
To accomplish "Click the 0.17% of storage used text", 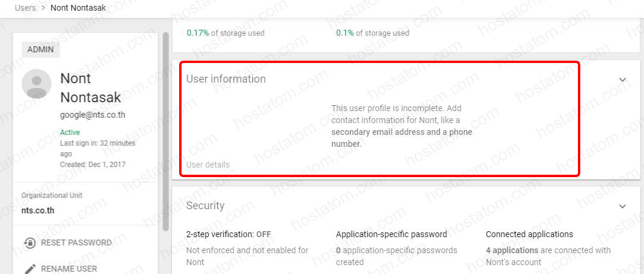I will pyautogui.click(x=225, y=33).
